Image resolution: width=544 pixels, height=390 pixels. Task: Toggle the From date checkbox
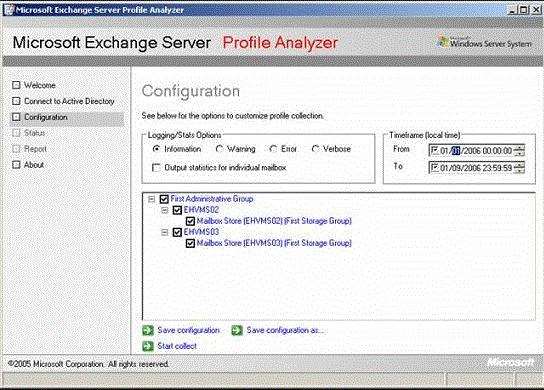pyautogui.click(x=434, y=150)
